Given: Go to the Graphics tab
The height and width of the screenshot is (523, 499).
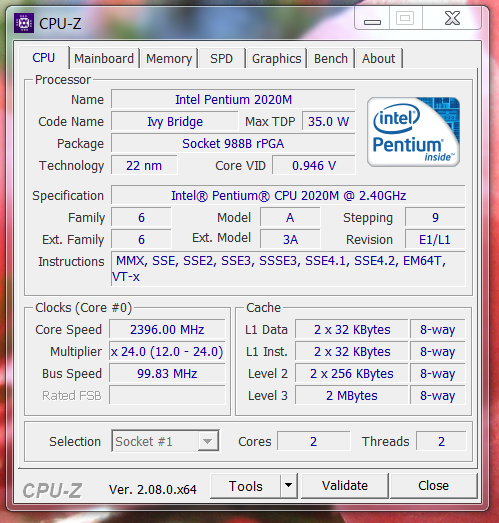Looking at the screenshot, I should (x=276, y=59).
